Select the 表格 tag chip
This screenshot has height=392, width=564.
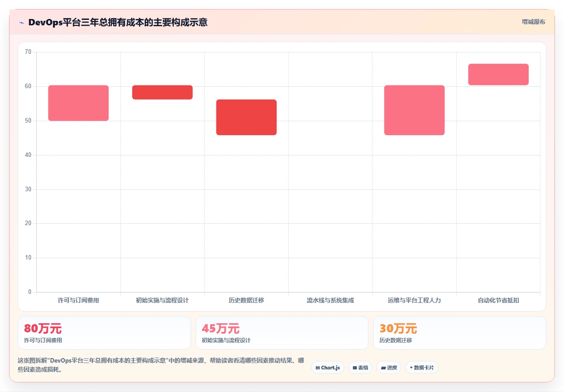[x=360, y=368]
